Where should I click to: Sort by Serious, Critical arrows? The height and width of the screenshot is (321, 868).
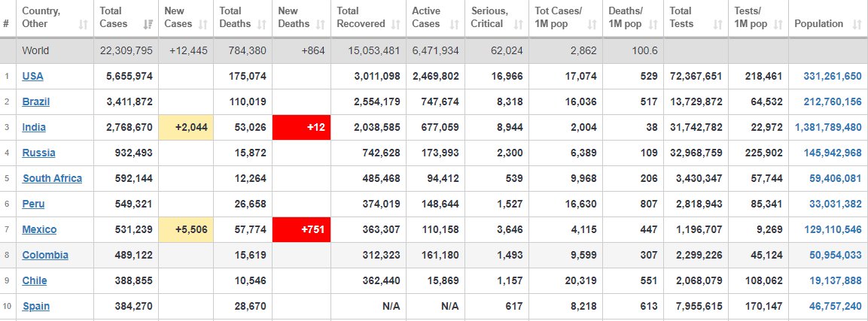click(x=518, y=24)
